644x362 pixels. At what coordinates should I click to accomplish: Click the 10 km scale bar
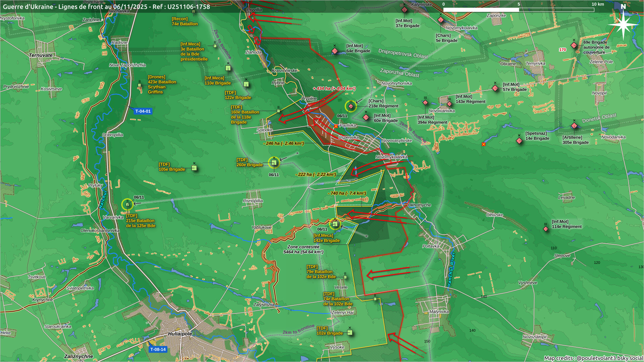tap(519, 10)
